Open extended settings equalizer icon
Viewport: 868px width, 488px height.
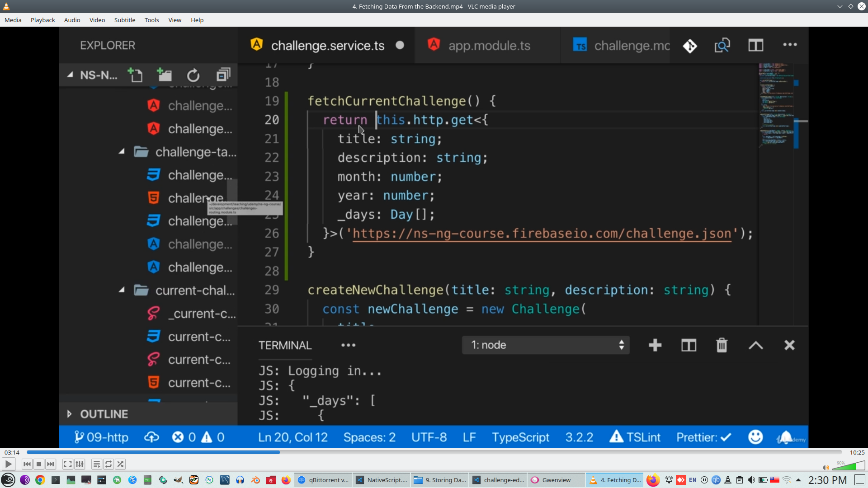pos(80,464)
